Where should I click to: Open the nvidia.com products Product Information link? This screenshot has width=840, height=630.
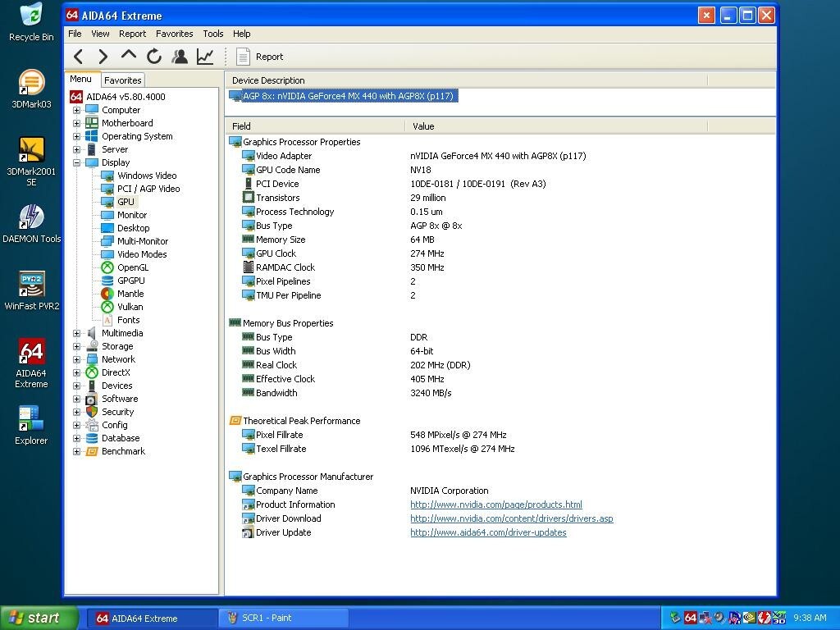pyautogui.click(x=496, y=504)
